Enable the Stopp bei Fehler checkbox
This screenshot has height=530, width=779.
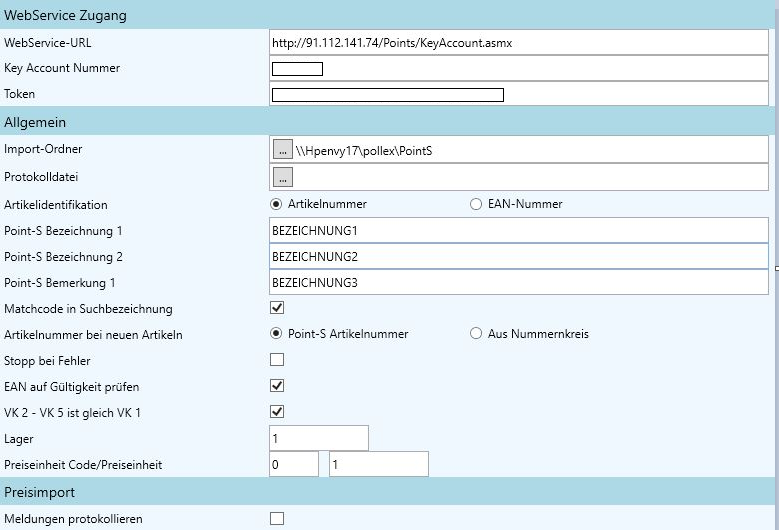click(277, 360)
